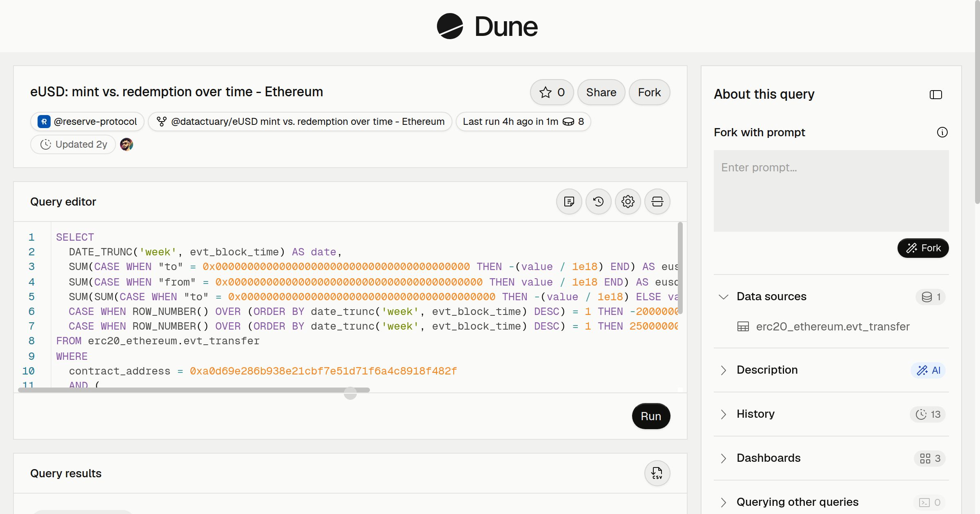This screenshot has height=514, width=980.
Task: Click the page vertical scrollbar
Action: [x=977, y=102]
